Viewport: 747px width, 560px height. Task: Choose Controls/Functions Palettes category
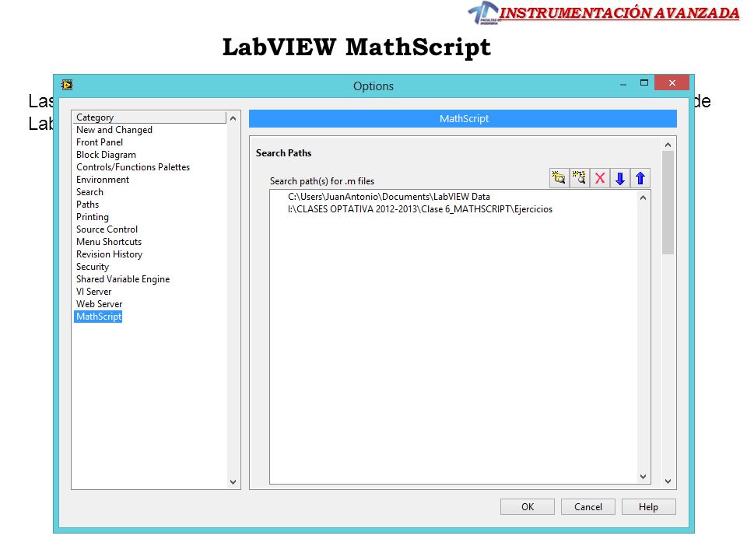pos(133,166)
